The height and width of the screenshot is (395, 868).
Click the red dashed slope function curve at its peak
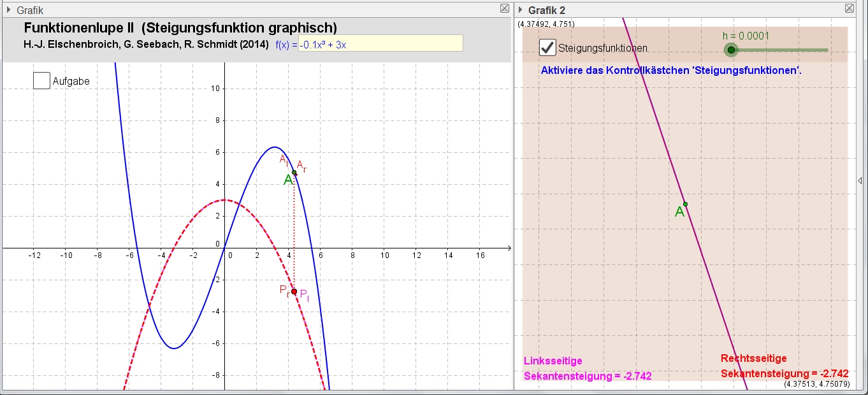pos(223,201)
